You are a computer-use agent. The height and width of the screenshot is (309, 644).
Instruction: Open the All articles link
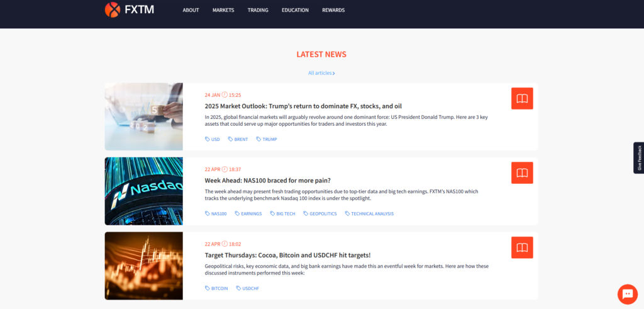pyautogui.click(x=321, y=73)
